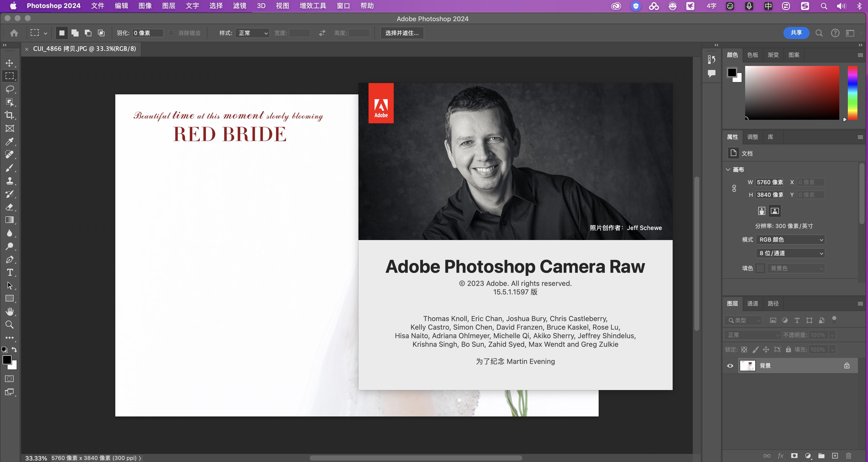868x462 pixels.
Task: Select the Pen tool
Action: pos(9,259)
